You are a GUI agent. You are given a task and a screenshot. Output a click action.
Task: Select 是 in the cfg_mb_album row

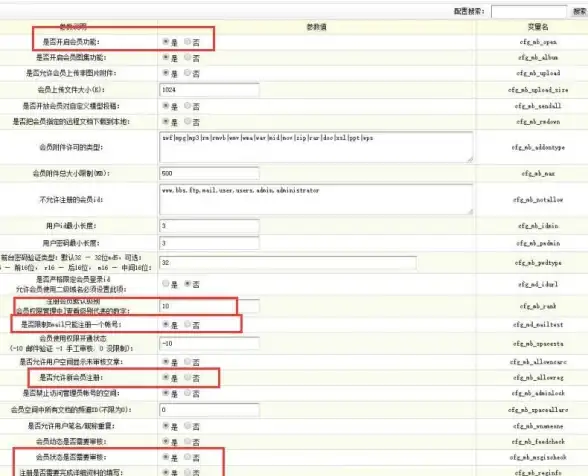(x=166, y=57)
